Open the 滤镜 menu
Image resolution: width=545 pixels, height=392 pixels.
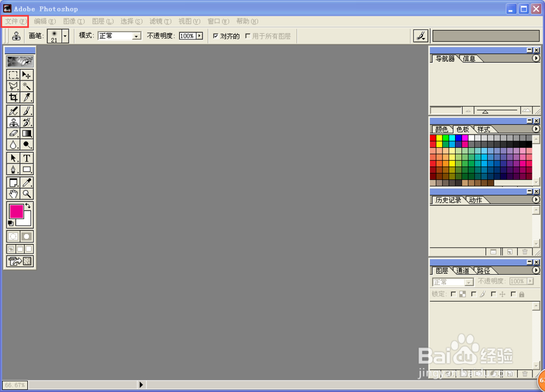tap(160, 21)
